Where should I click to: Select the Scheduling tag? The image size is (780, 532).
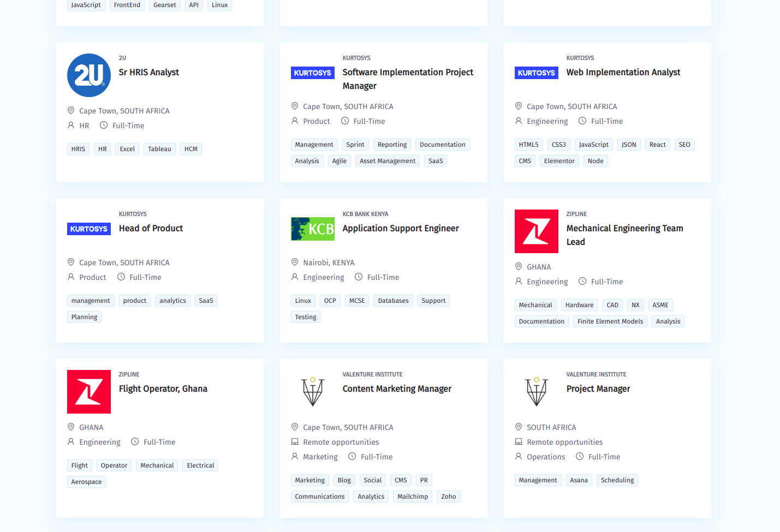[x=617, y=480]
